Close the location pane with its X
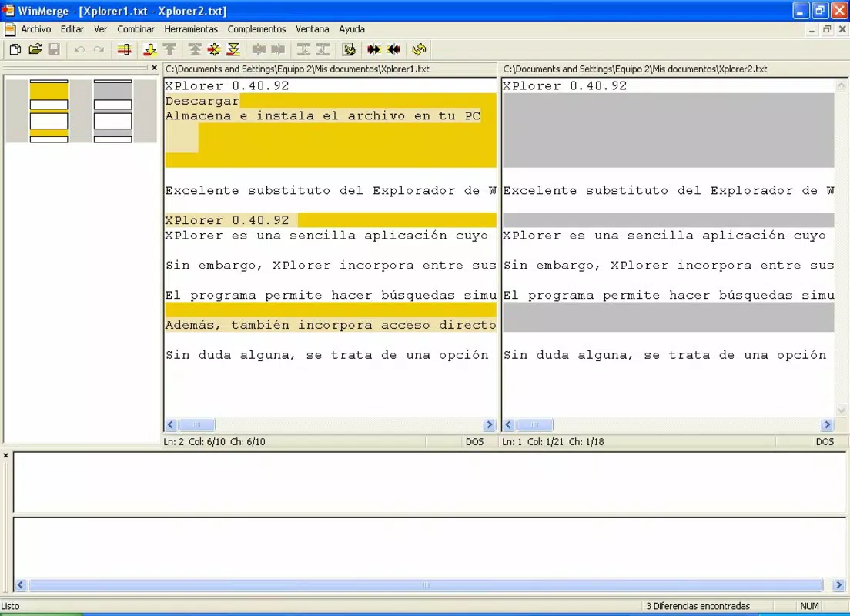This screenshot has height=616, width=850. (x=154, y=68)
